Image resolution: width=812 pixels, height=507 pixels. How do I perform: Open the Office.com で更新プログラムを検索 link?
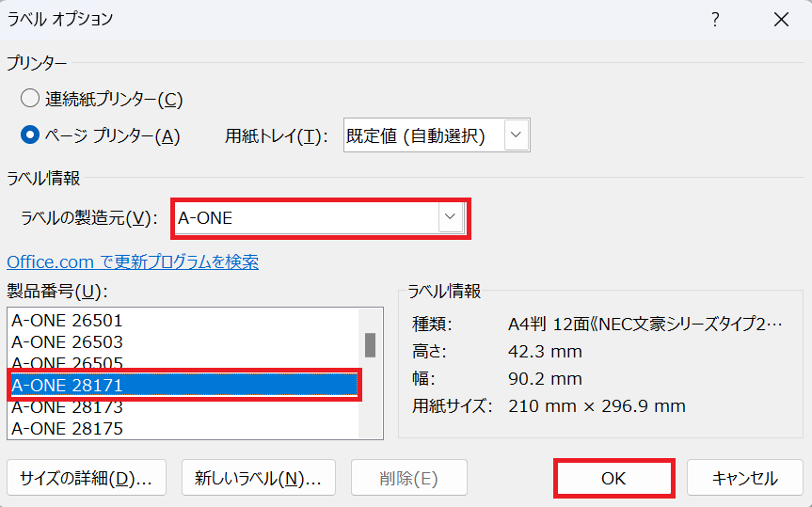click(133, 262)
